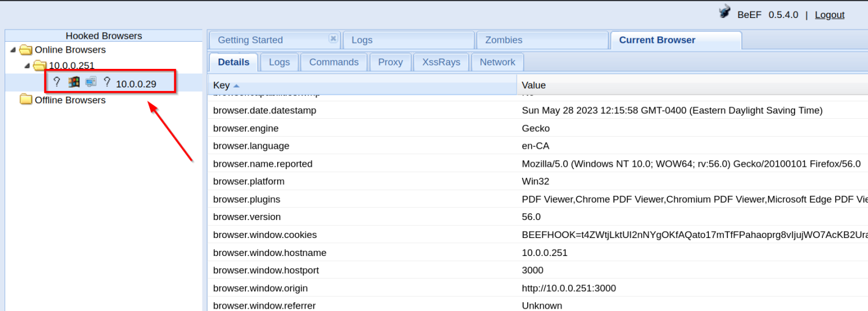
Task: Sort by the Key column header
Action: (x=222, y=85)
